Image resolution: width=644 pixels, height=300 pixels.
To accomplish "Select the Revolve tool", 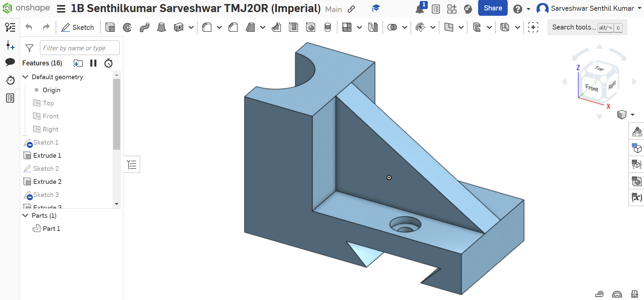I will click(x=127, y=27).
